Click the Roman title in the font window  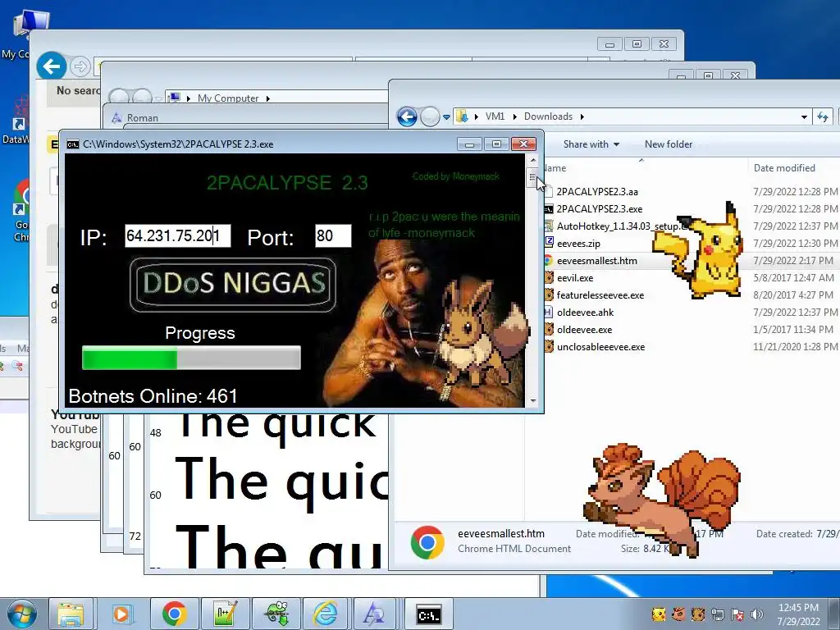143,118
